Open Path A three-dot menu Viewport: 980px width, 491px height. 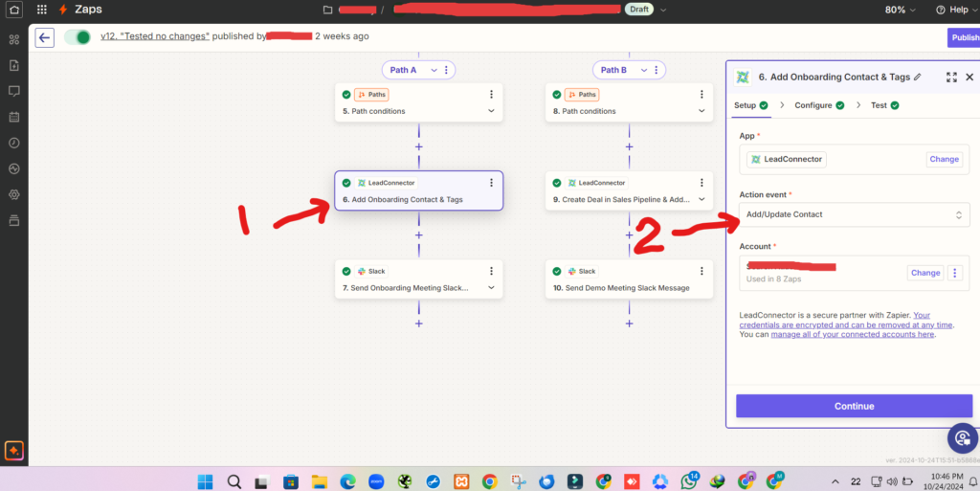[446, 70]
